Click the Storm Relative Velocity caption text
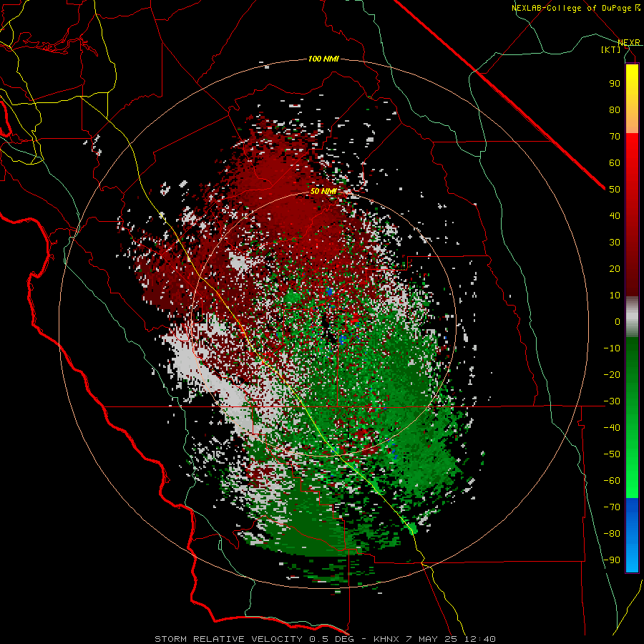Image resolution: width=644 pixels, height=644 pixels. (x=228, y=639)
